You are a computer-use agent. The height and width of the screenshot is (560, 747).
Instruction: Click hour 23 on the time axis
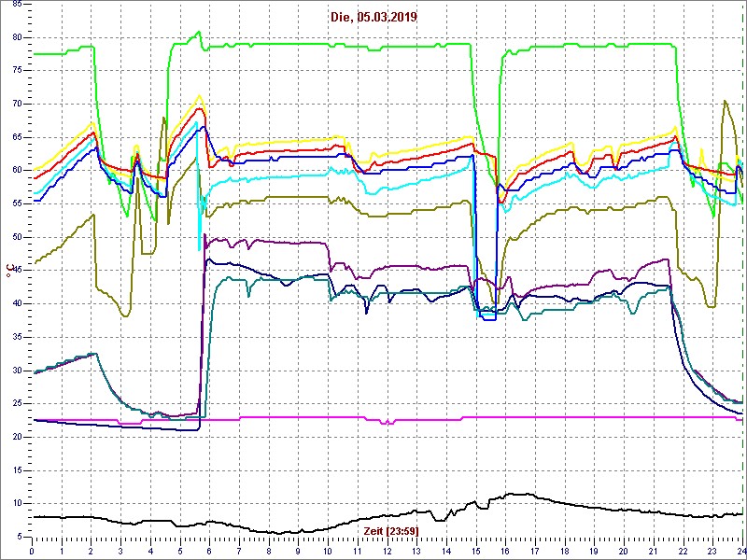pos(713,550)
